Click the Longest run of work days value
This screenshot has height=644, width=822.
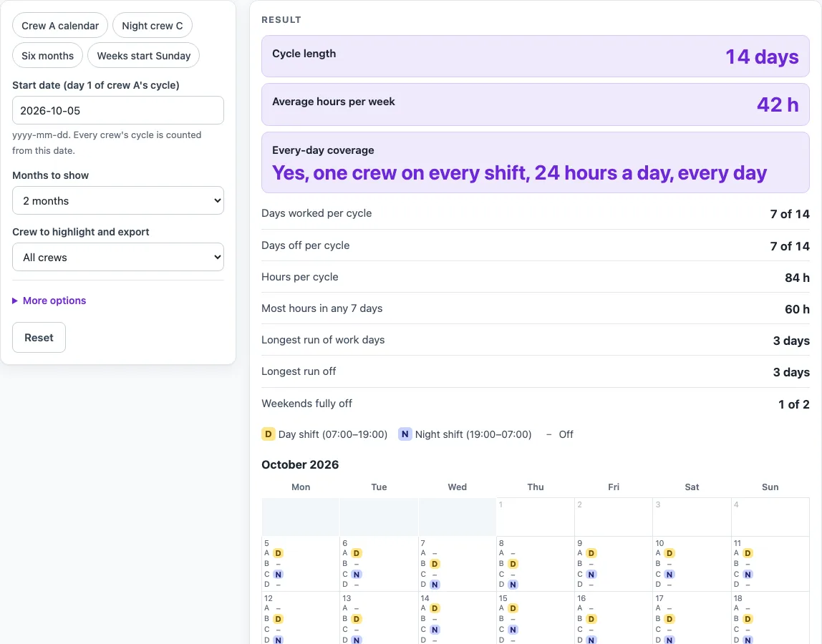pos(791,341)
